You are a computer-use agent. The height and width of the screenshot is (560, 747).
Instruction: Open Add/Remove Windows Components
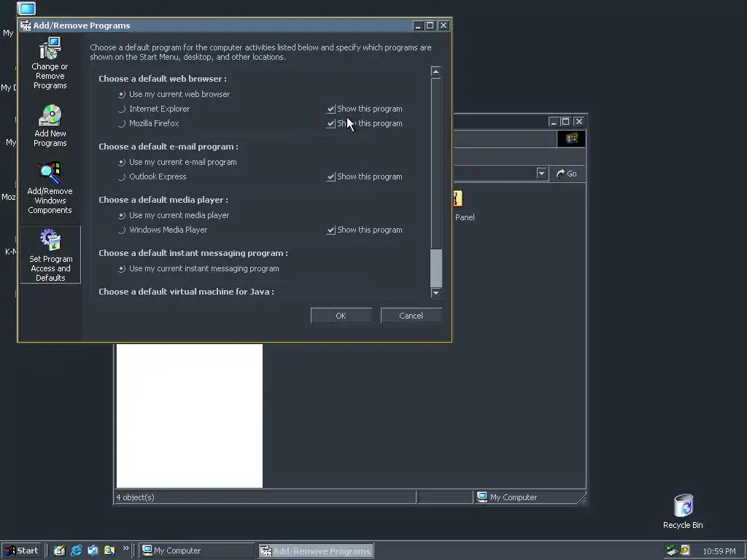(50, 188)
